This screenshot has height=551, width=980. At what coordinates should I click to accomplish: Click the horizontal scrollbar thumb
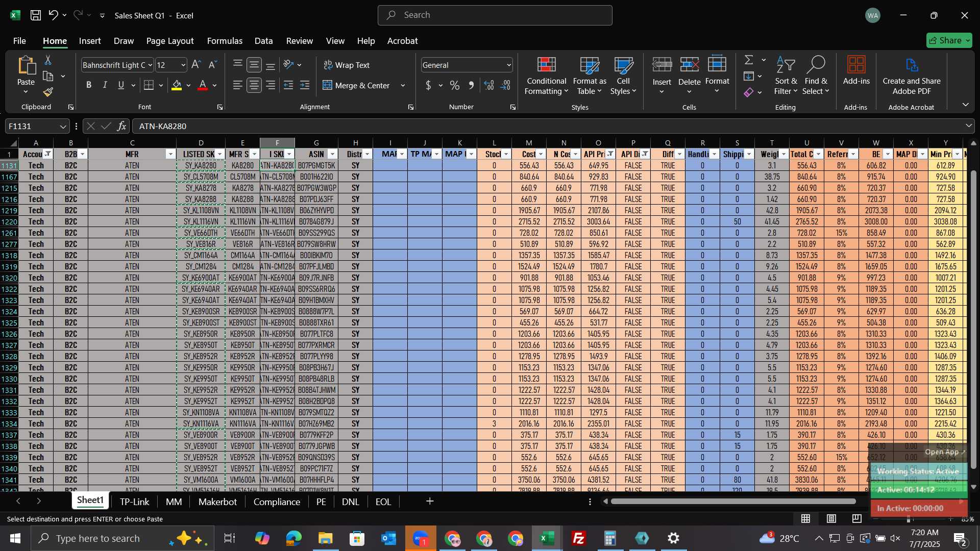point(733,502)
